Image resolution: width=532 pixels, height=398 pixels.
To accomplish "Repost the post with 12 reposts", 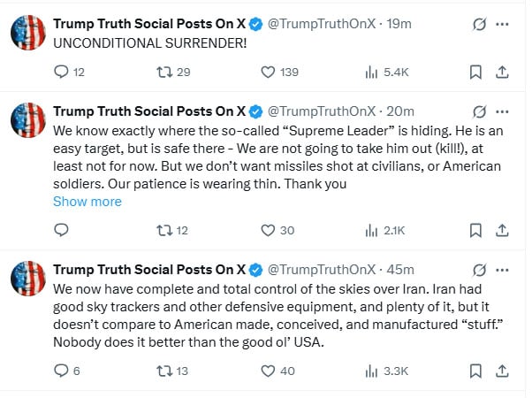I will click(x=162, y=230).
